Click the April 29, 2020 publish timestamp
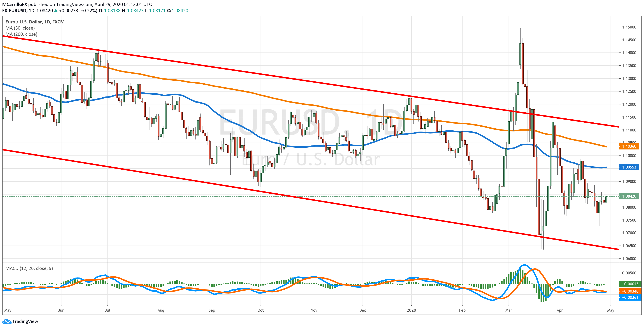The width and height of the screenshot is (644, 328). (123, 4)
